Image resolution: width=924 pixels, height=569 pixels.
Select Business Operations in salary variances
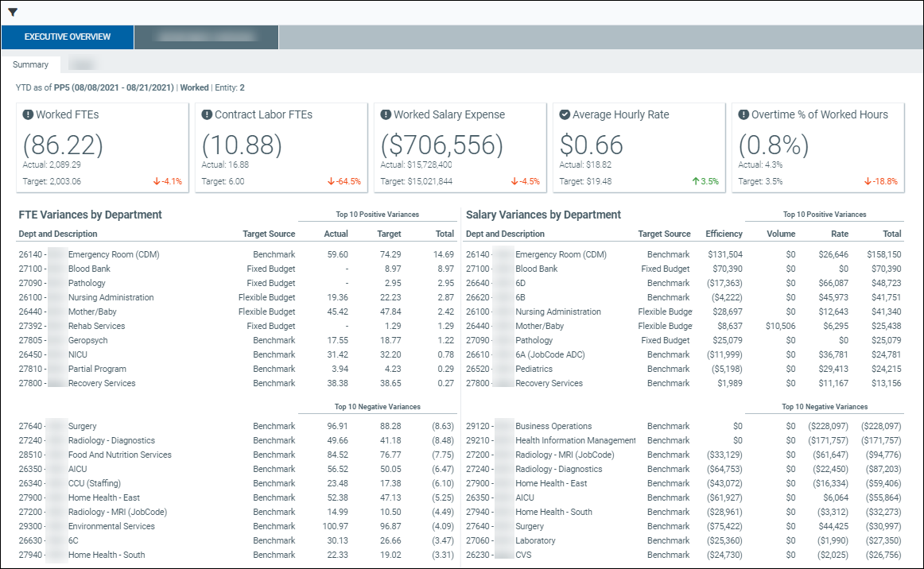tap(553, 426)
